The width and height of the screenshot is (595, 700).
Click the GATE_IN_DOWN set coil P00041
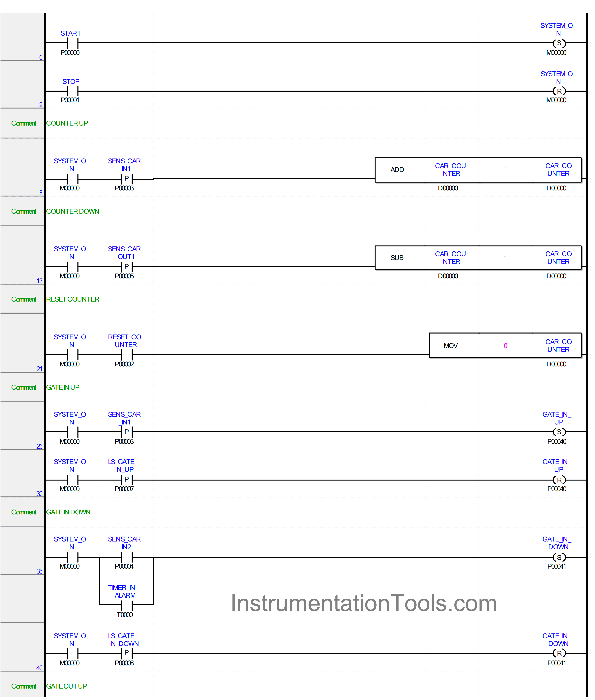point(559,557)
